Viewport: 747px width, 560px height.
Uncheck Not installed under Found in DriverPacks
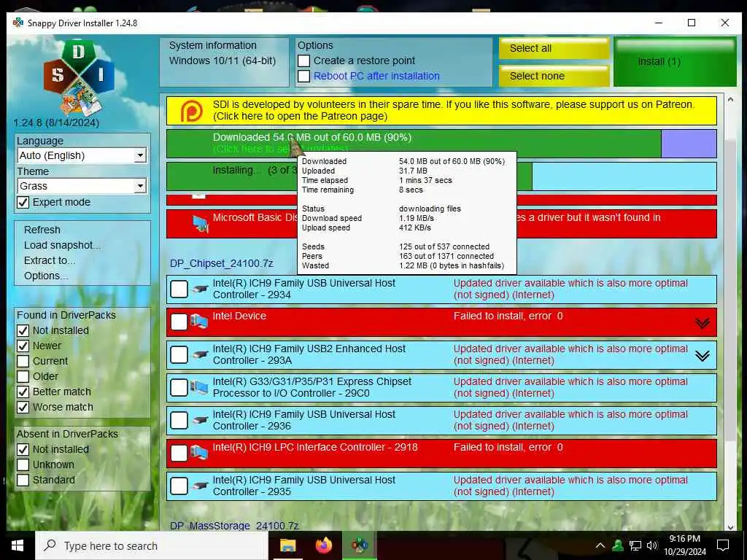23,330
